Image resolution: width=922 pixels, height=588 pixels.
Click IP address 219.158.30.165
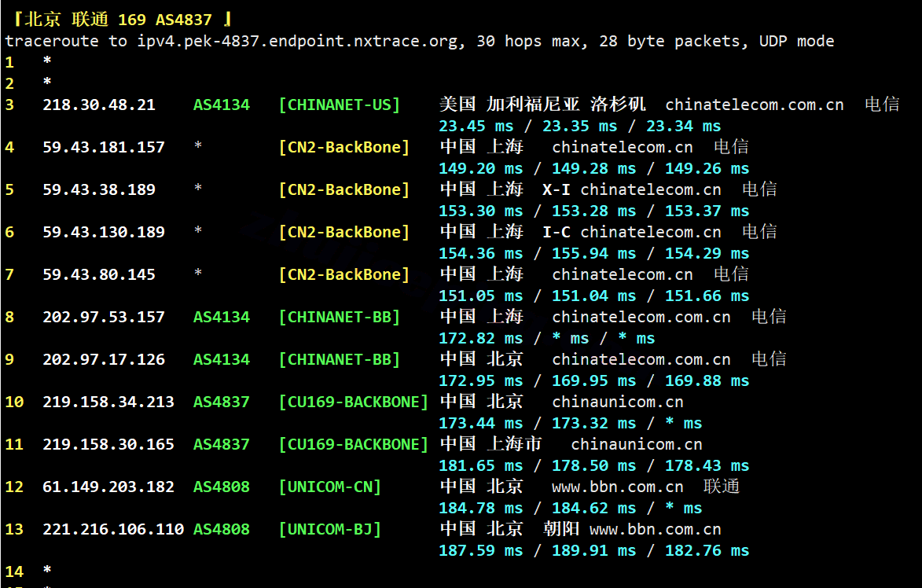point(108,444)
